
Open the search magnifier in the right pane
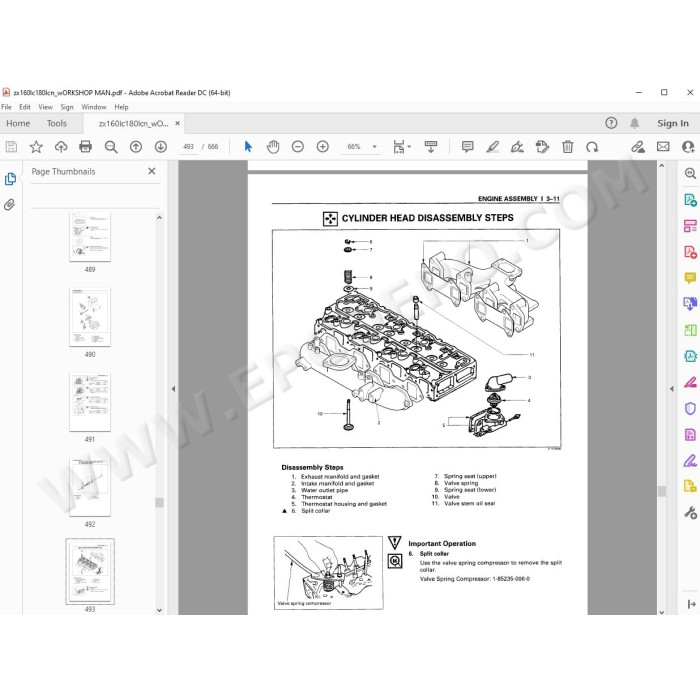tap(690, 173)
